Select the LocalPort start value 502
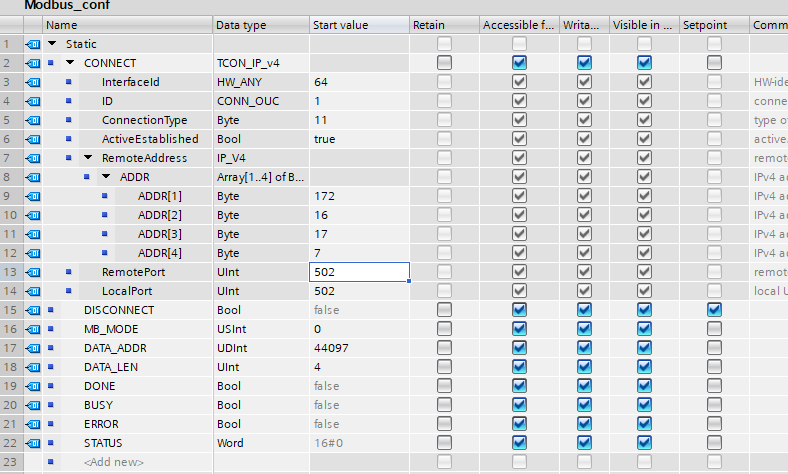788x474 pixels. (x=359, y=291)
